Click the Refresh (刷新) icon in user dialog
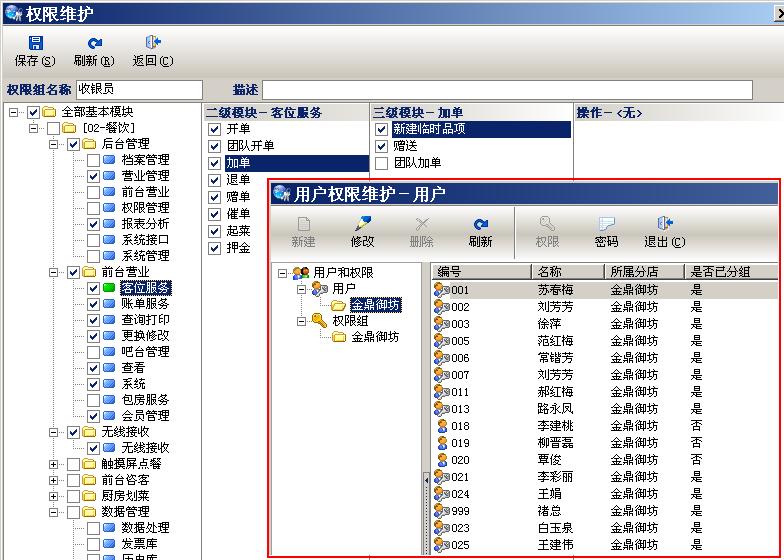This screenshot has width=784, height=560. coord(480,224)
